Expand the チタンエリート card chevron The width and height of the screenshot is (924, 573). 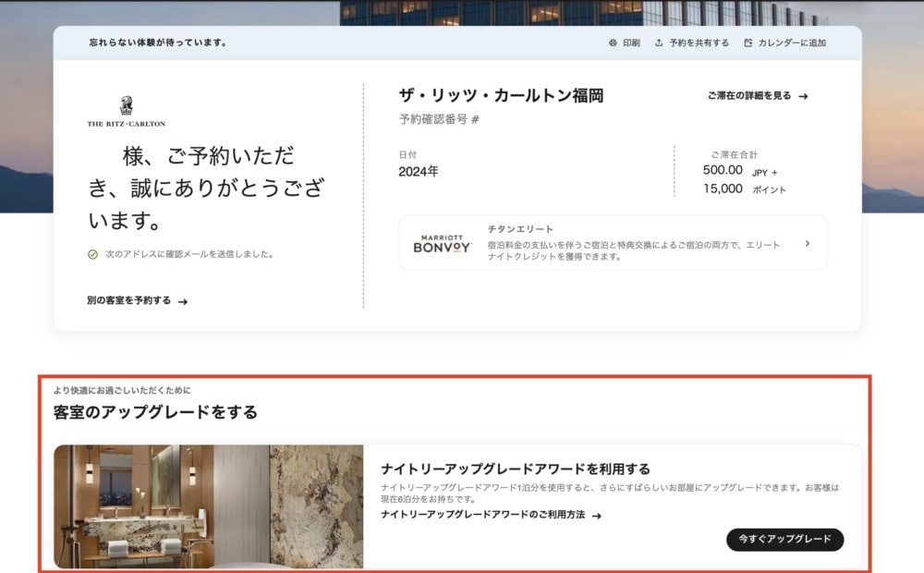(x=808, y=243)
